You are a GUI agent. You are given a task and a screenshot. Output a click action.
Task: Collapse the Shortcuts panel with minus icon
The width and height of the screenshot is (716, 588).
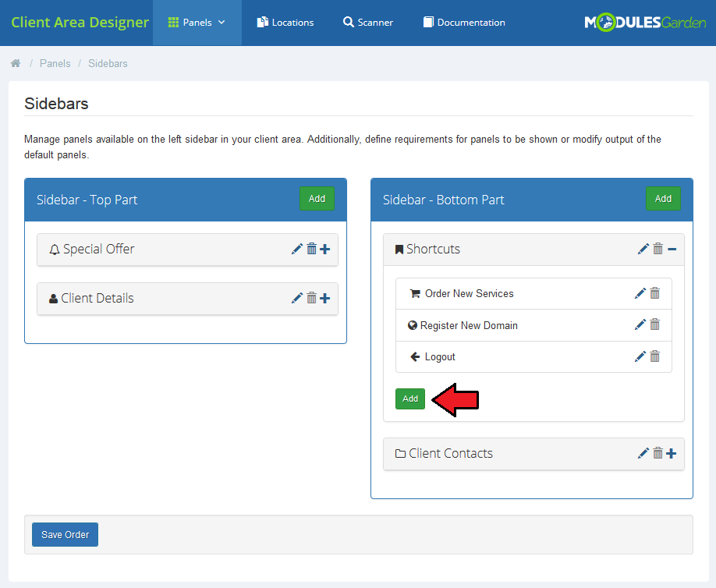(x=672, y=250)
